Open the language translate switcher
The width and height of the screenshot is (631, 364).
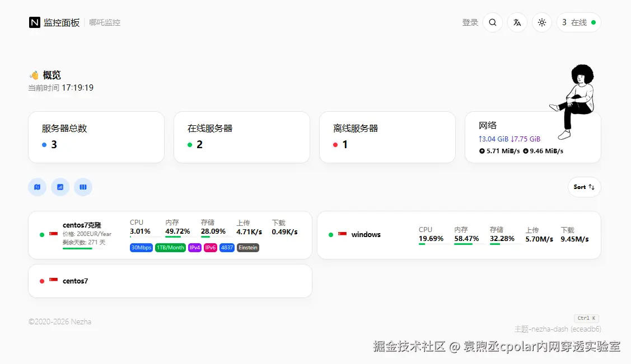pyautogui.click(x=517, y=22)
